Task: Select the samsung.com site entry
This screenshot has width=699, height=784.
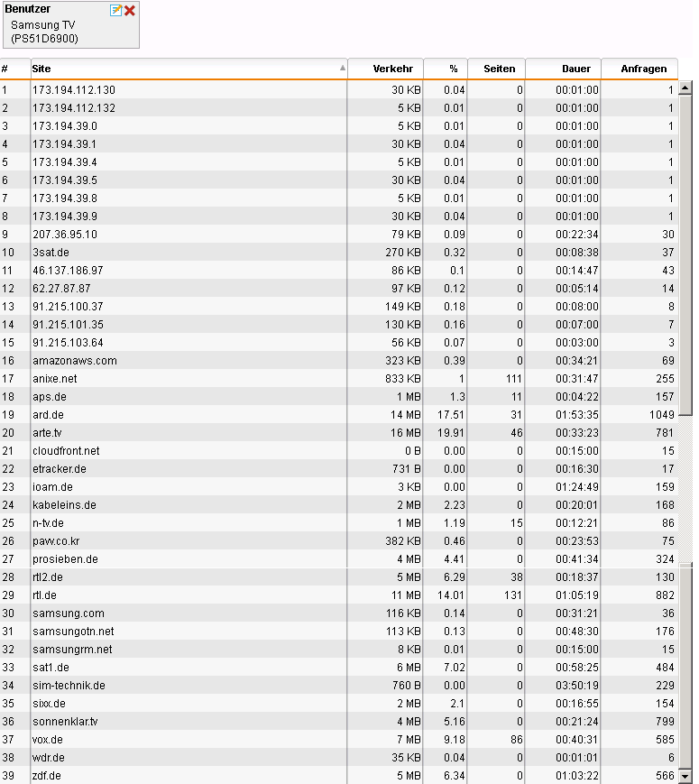Action: coord(69,613)
